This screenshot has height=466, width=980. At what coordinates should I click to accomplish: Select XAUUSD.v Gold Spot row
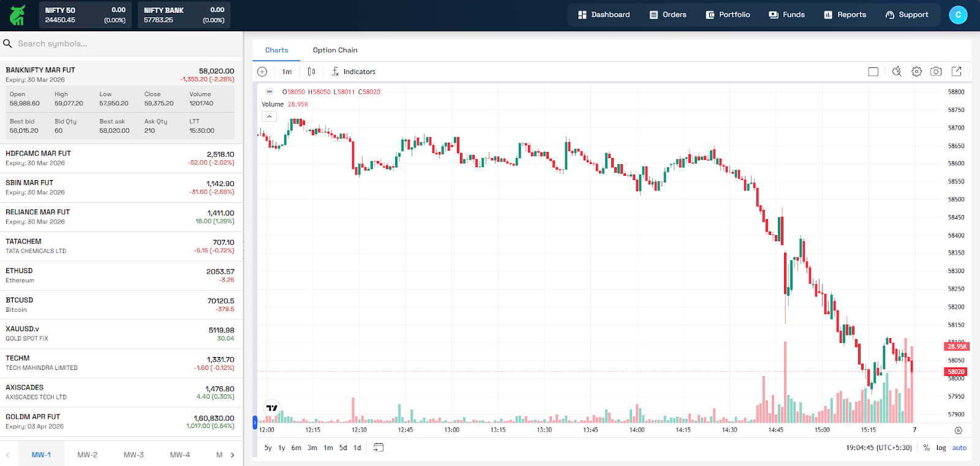121,334
